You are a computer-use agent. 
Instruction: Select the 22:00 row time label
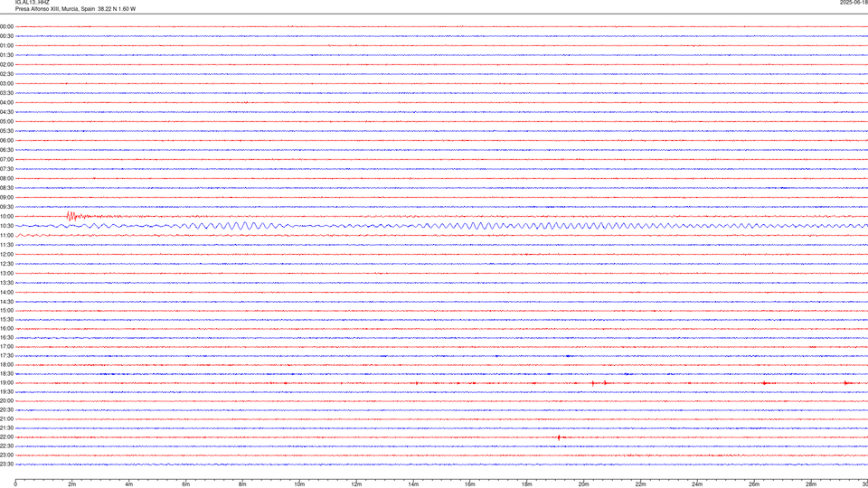(x=6, y=437)
